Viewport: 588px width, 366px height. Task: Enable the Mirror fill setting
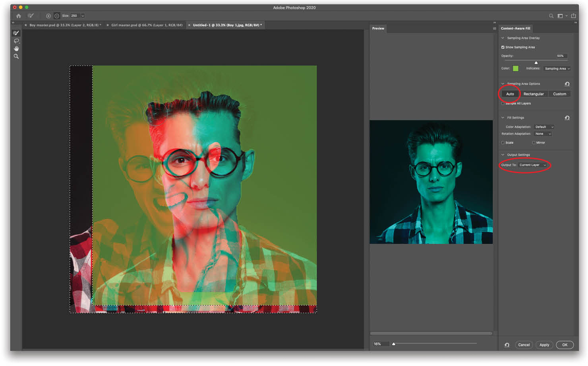(534, 142)
